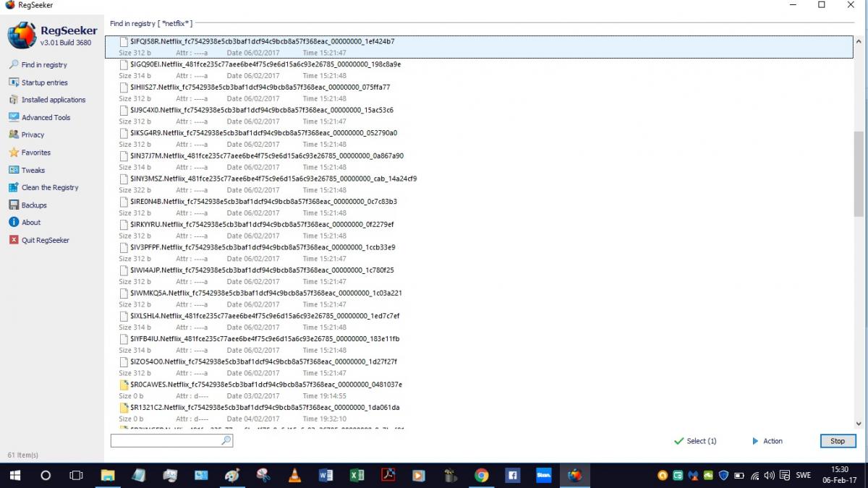Click the red Quit RegSeeker icon
This screenshot has width=868, height=488.
[x=14, y=240]
